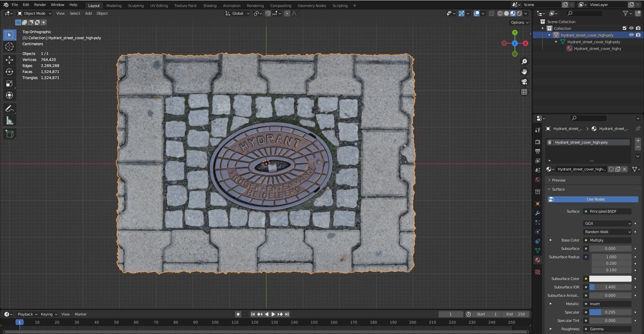644x334 pixels.
Task: Click the Blender logo menu icon
Action: coord(6,5)
